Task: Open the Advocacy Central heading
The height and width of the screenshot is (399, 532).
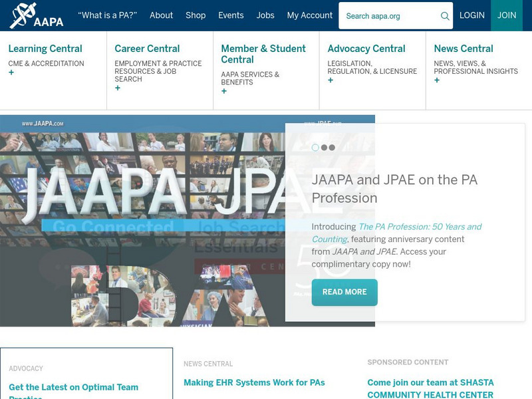Action: [366, 49]
